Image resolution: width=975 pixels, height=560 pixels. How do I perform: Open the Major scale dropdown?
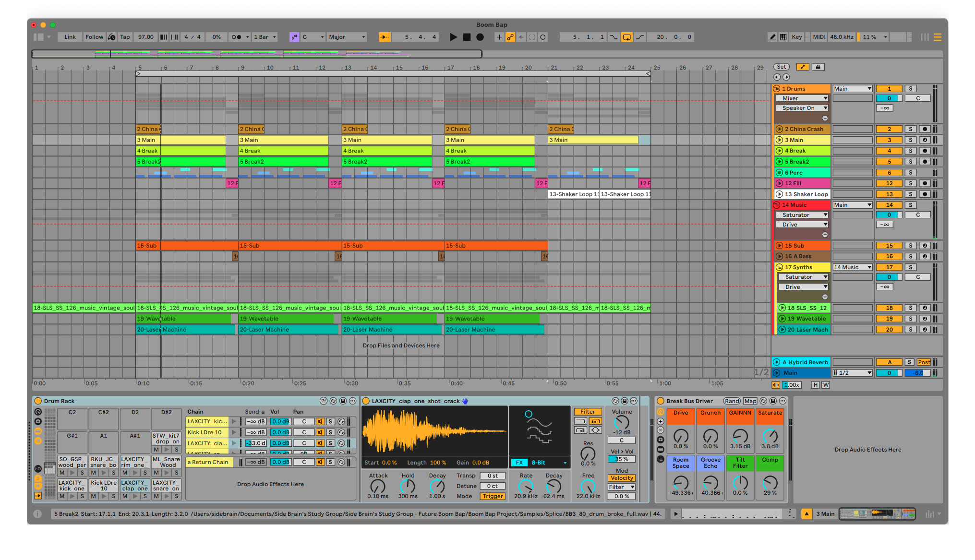[x=347, y=37]
